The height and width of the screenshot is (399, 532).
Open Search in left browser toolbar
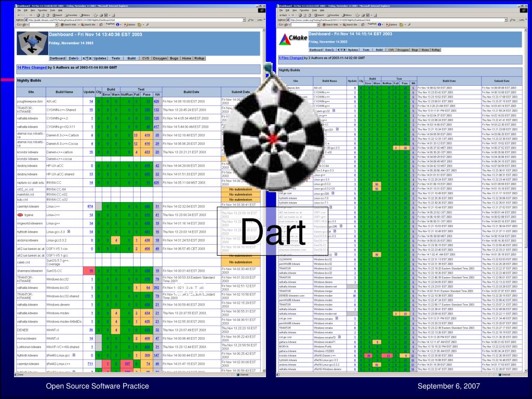pos(57,15)
